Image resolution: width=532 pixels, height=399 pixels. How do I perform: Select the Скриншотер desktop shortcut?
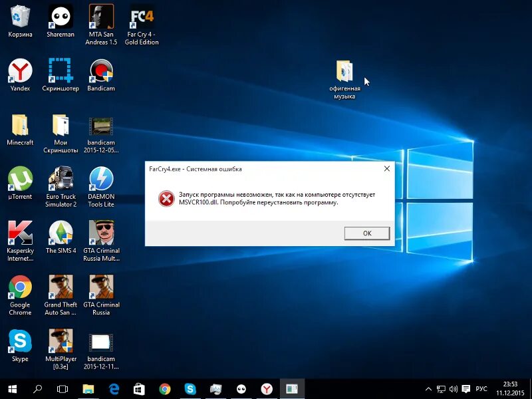(x=61, y=75)
